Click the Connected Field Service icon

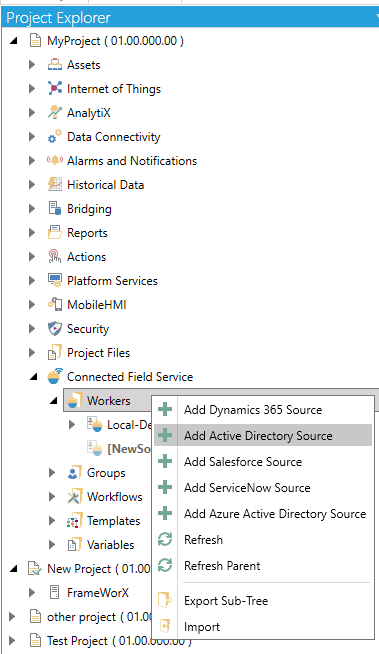pyautogui.click(x=55, y=376)
